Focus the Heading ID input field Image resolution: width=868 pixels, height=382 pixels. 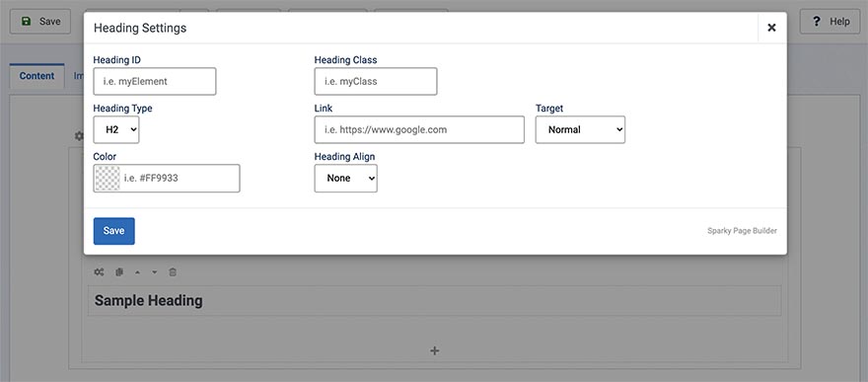155,81
